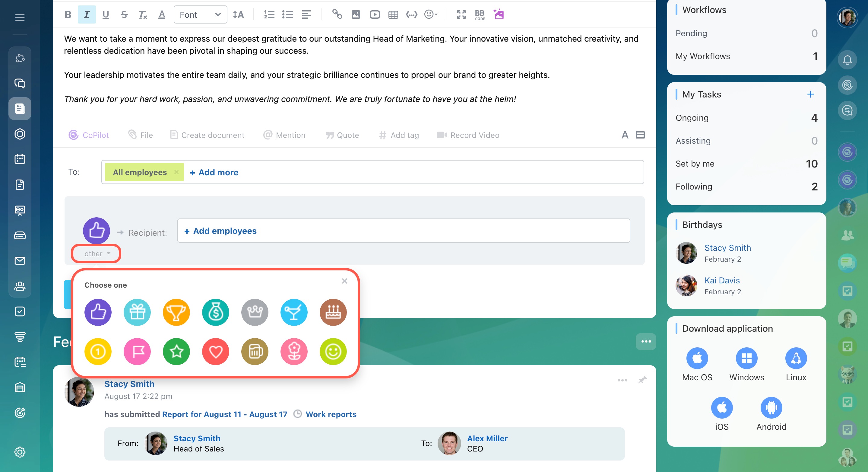The height and width of the screenshot is (472, 868).
Task: Expand the 'other' appreciation type dropdown
Action: 97,254
